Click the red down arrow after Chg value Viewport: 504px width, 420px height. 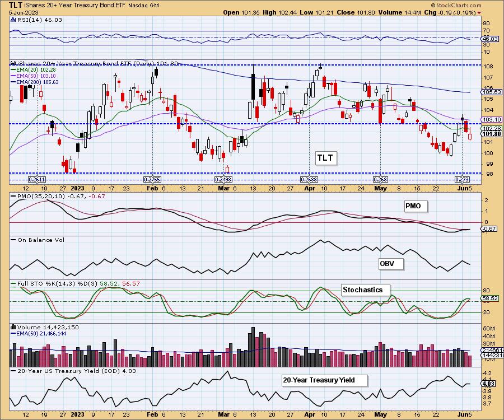point(479,13)
